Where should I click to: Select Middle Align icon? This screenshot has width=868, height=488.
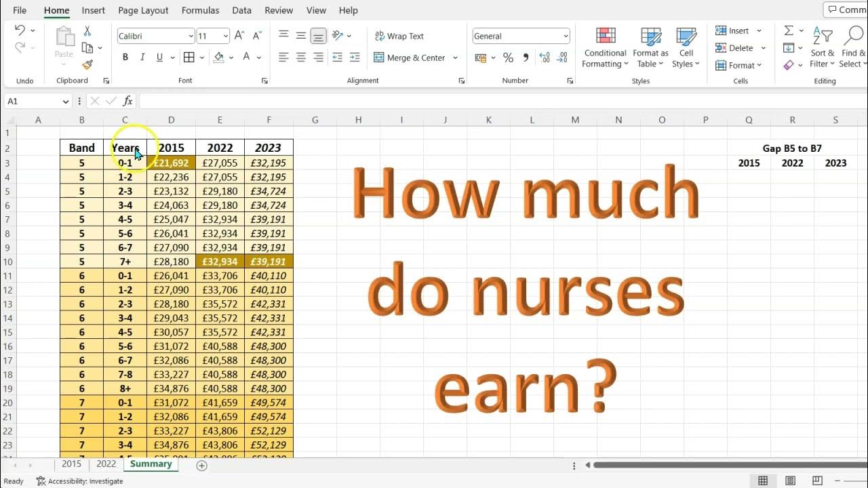[301, 36]
